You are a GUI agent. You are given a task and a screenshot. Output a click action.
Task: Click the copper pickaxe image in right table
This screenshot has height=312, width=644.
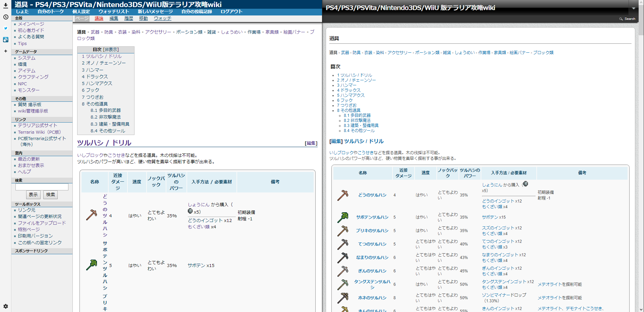(342, 195)
